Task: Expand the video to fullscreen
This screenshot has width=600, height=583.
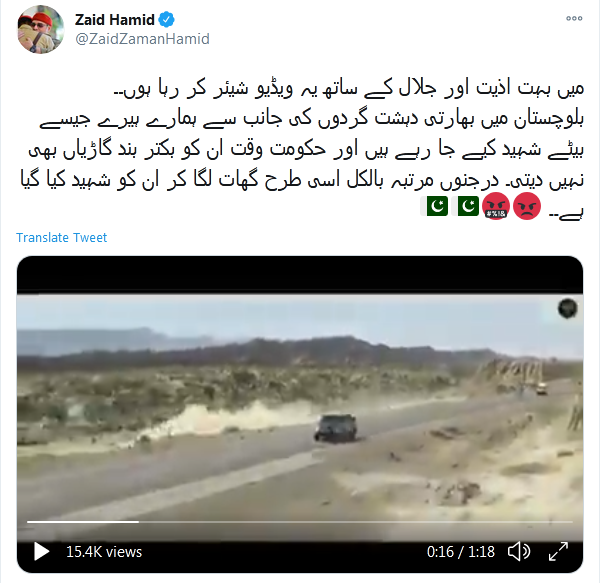Action: [x=558, y=552]
